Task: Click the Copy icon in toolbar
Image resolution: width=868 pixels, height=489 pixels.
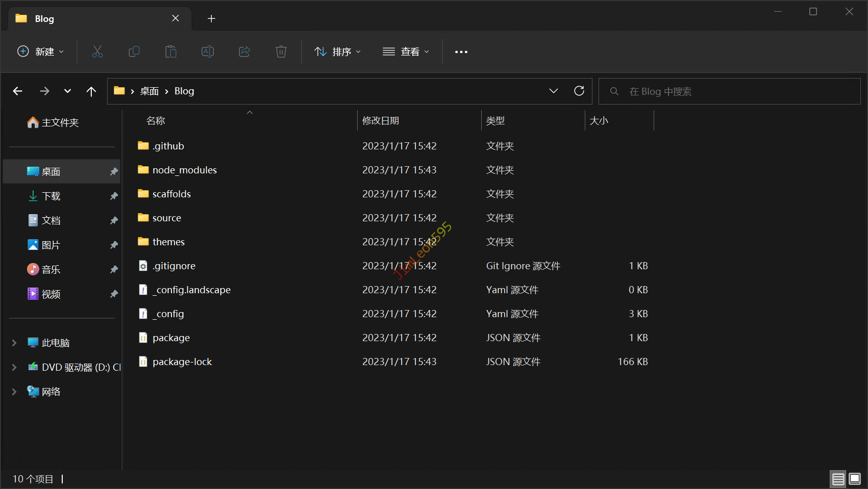Action: pyautogui.click(x=134, y=52)
